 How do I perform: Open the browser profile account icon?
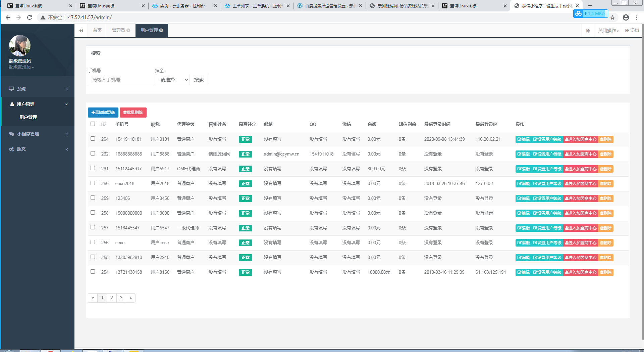pyautogui.click(x=626, y=17)
